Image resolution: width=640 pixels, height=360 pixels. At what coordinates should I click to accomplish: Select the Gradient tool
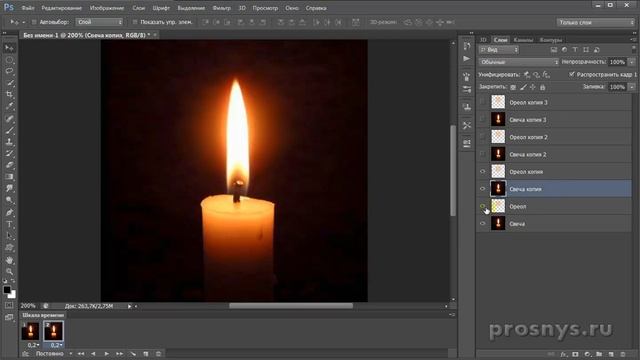[x=9, y=177]
